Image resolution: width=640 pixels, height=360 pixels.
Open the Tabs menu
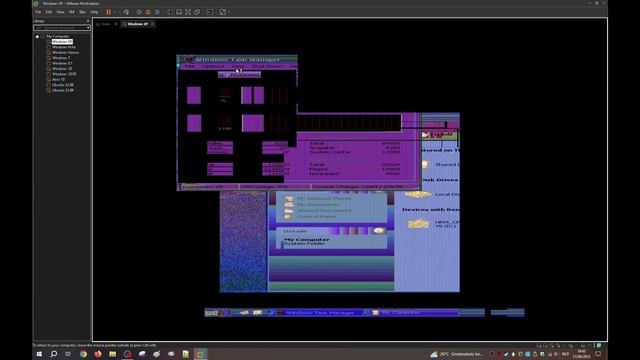pyautogui.click(x=82, y=12)
